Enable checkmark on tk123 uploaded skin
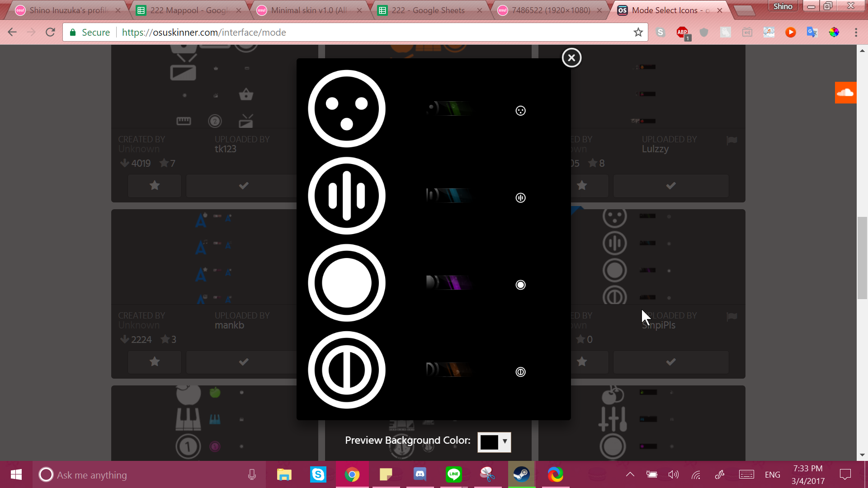868x488 pixels. click(x=243, y=185)
